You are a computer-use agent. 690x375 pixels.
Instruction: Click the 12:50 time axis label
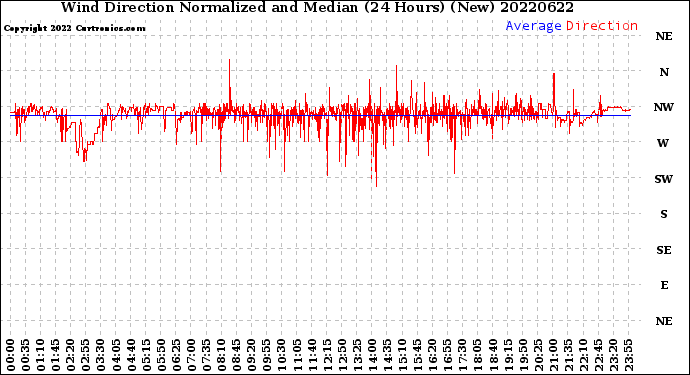point(342,355)
